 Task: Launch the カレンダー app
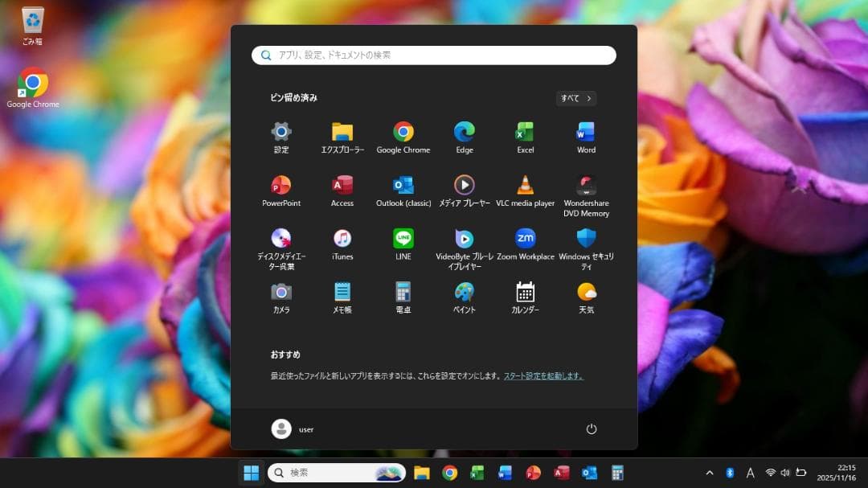(525, 293)
